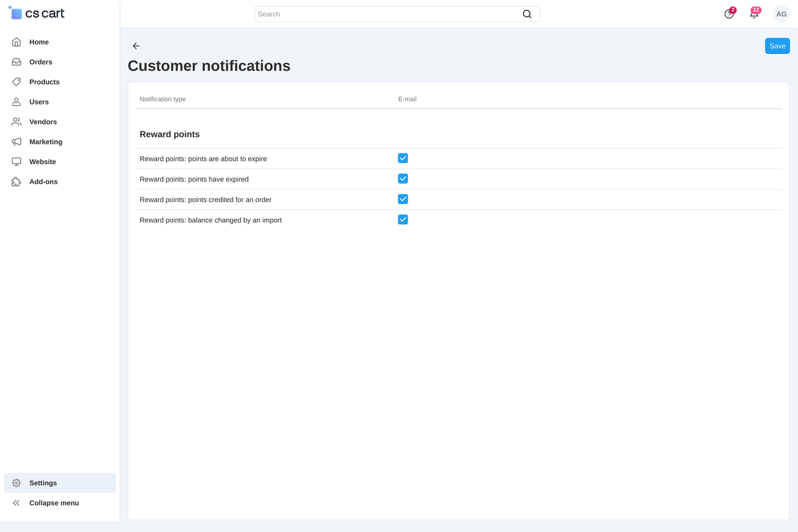Open the Users menu item
The width and height of the screenshot is (798, 532).
point(60,102)
